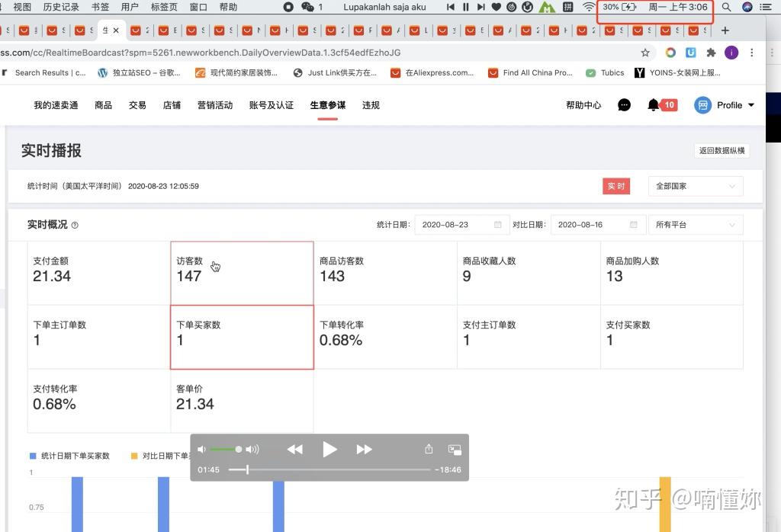Viewport: 781px width, 532px height.
Task: Open the 营销活动 navigation item
Action: point(214,105)
